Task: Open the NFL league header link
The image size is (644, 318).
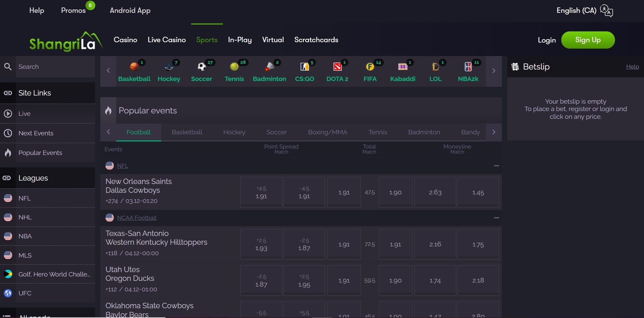Action: (123, 166)
